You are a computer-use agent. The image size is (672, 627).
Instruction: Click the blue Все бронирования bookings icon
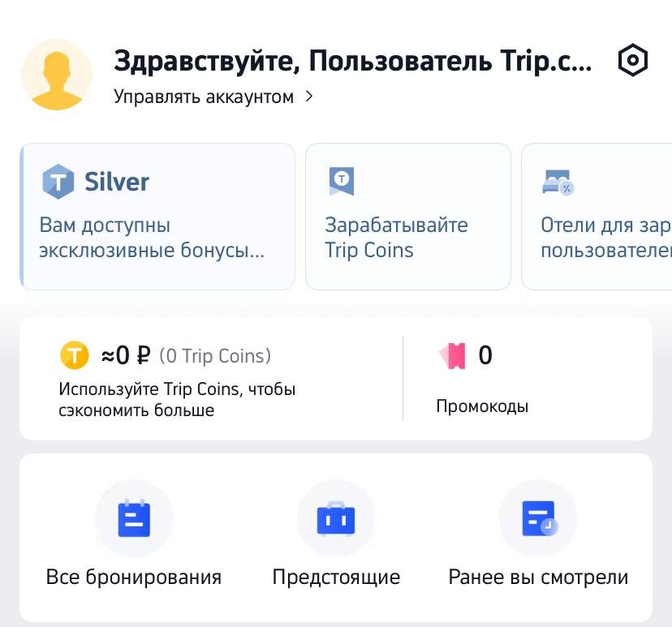[x=133, y=517]
